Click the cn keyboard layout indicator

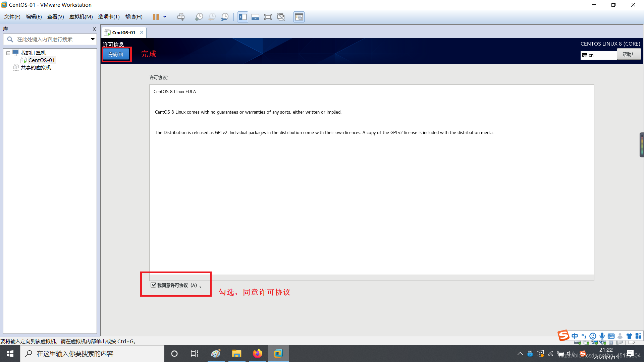point(598,55)
